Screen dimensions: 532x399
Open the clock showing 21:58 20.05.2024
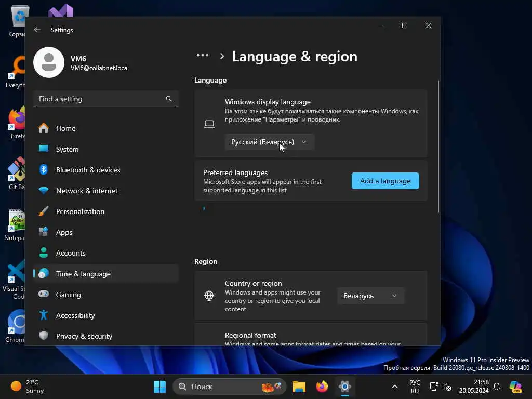(x=474, y=387)
